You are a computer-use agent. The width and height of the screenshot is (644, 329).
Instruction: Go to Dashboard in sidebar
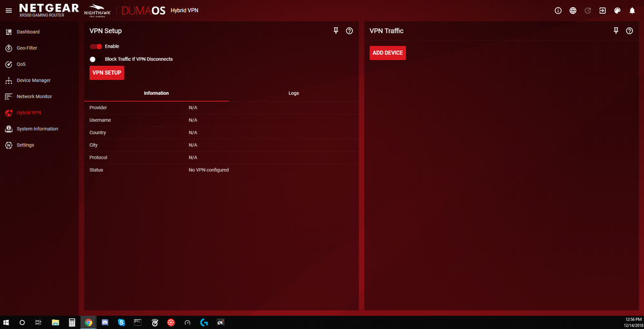click(28, 32)
